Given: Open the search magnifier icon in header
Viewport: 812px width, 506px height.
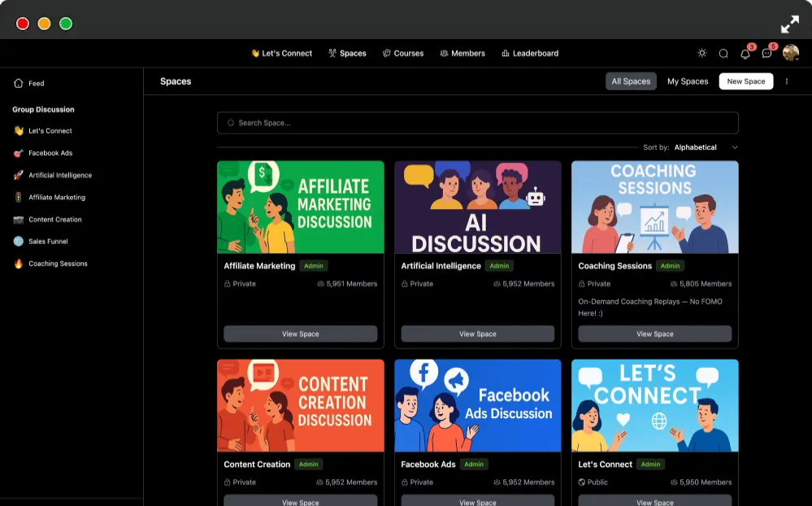Looking at the screenshot, I should pos(723,54).
